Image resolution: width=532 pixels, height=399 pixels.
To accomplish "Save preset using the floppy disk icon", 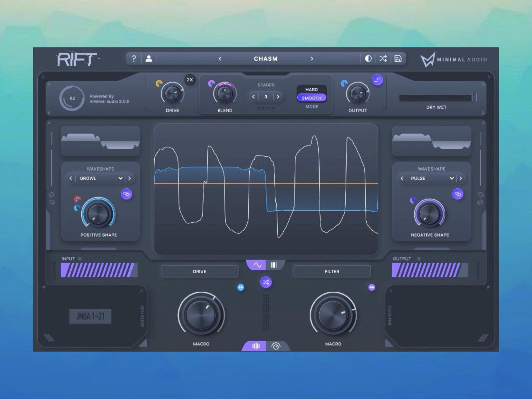I will (398, 59).
